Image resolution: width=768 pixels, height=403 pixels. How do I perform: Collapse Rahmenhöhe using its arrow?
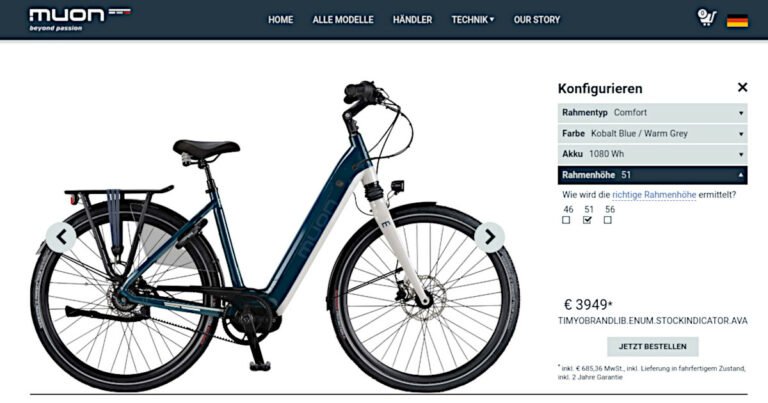(741, 175)
